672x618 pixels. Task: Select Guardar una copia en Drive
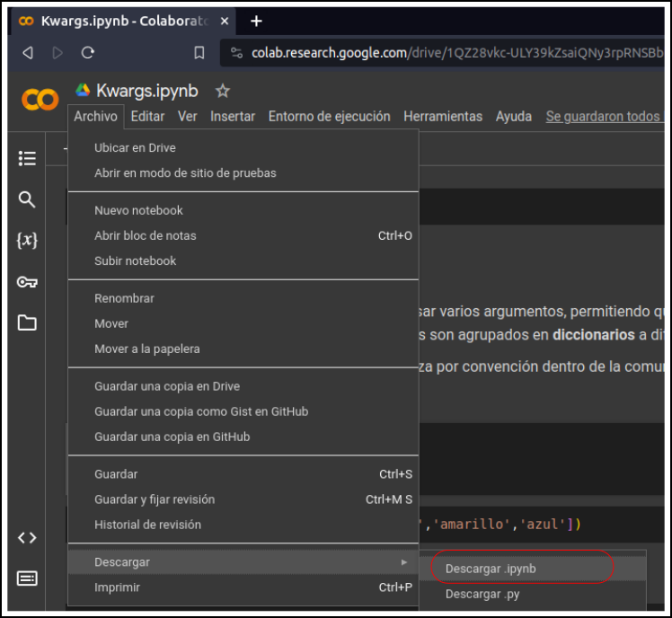pos(243,386)
